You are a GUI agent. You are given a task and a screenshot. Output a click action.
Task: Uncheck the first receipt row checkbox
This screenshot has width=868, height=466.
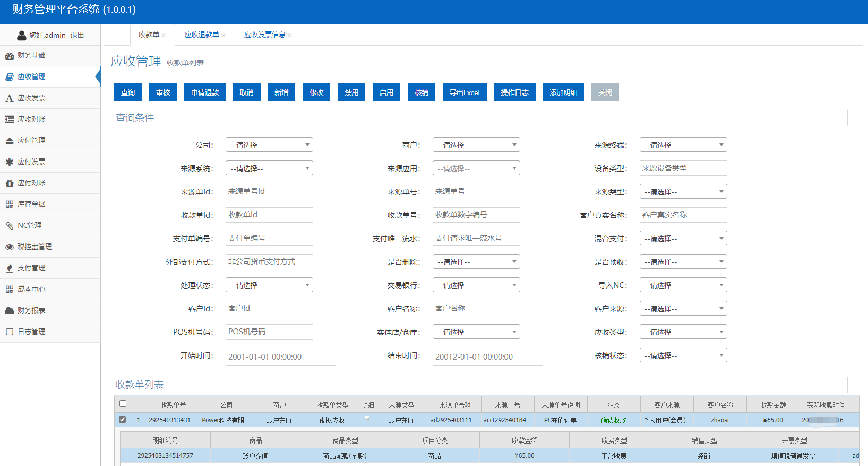point(123,420)
